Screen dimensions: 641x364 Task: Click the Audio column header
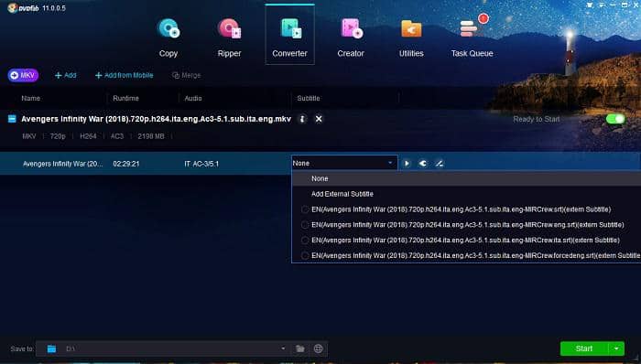(193, 99)
